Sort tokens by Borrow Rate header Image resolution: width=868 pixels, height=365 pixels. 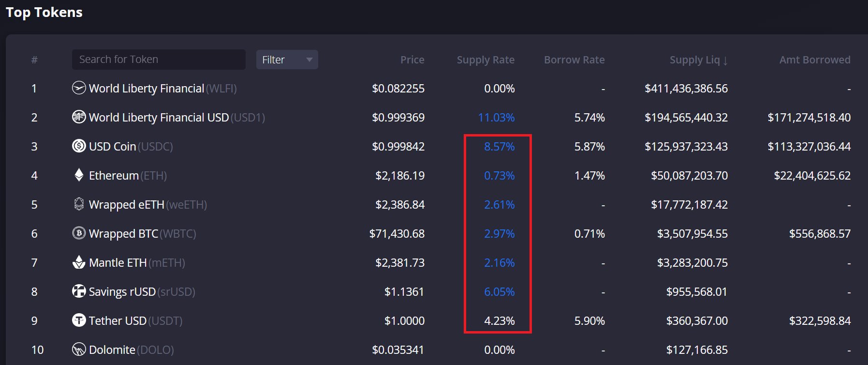[x=574, y=60]
